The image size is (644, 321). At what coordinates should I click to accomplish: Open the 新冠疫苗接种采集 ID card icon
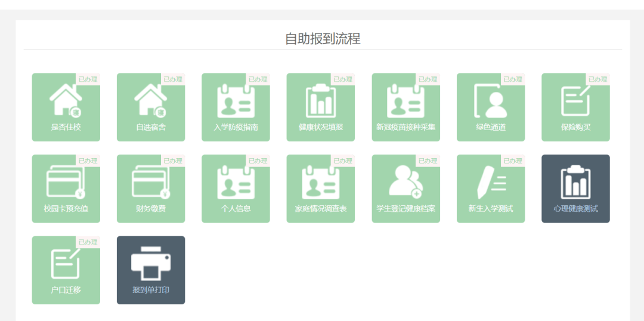coord(406,101)
